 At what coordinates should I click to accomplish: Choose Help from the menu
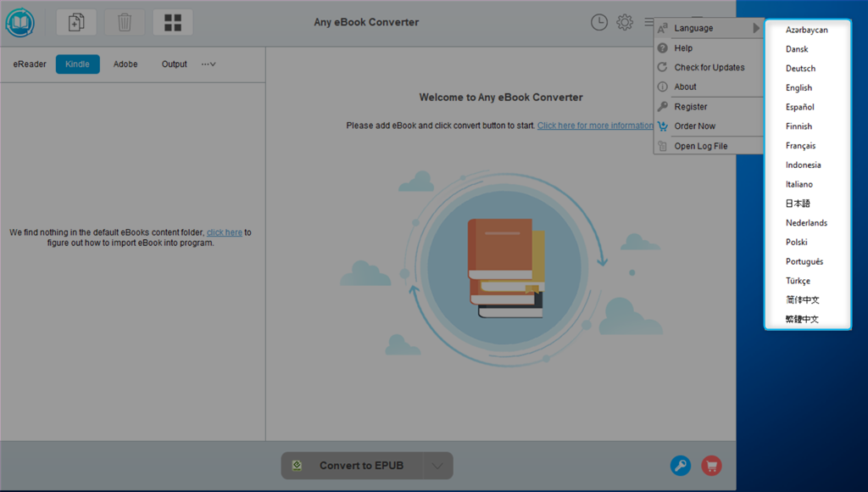(x=709, y=48)
